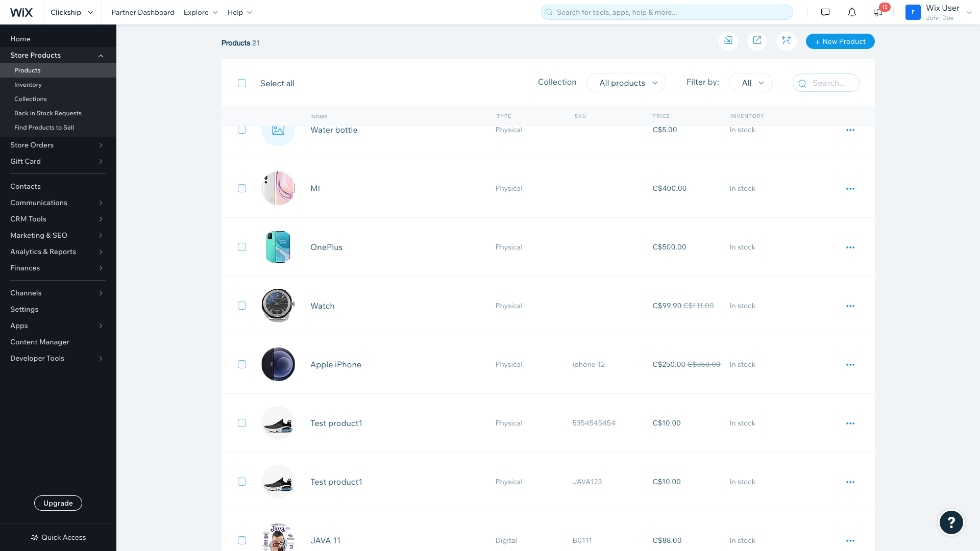Open more actions for Test product1 5354545454
980x551 pixels.
click(850, 423)
